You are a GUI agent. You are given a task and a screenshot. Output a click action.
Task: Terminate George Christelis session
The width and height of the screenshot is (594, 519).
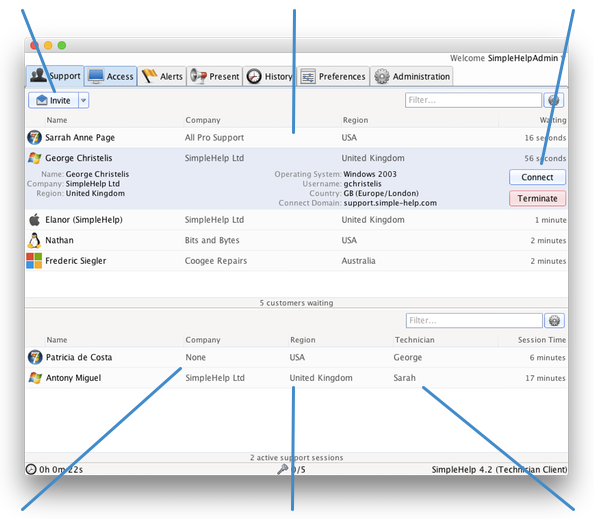point(537,198)
